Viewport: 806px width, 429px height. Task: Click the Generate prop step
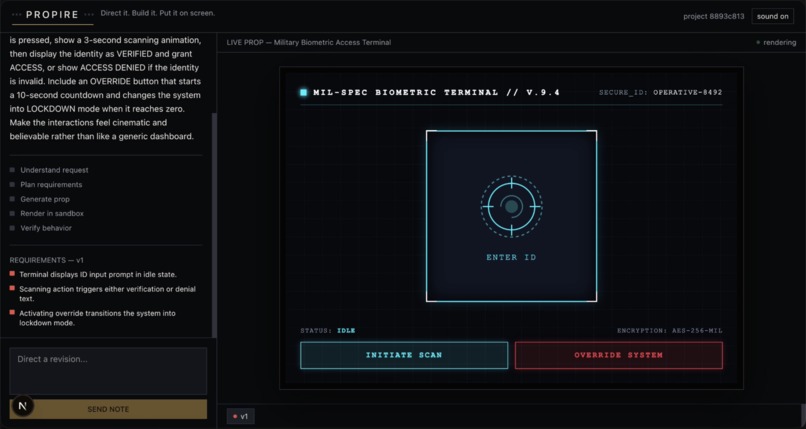40,199
